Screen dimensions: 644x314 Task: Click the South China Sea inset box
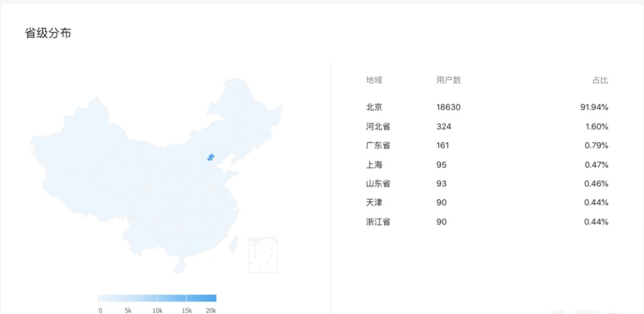tap(263, 255)
